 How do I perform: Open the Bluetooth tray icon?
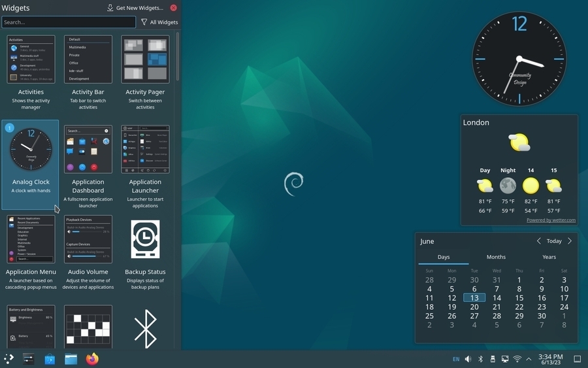pos(480,359)
